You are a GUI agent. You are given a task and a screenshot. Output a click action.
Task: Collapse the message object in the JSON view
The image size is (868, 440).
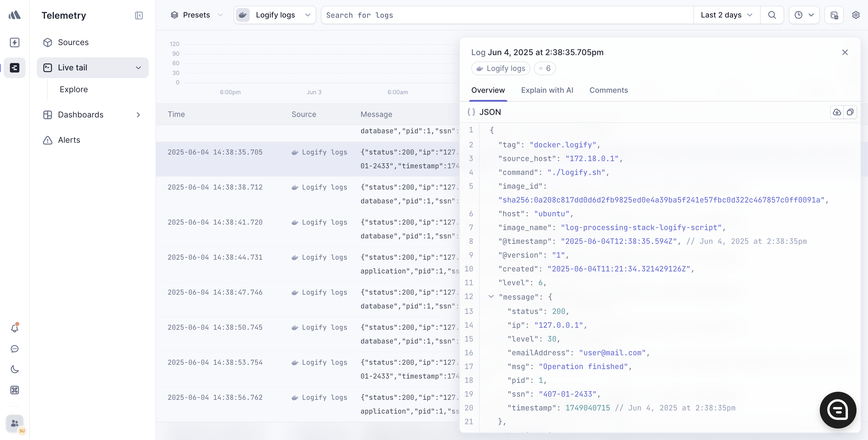click(491, 297)
